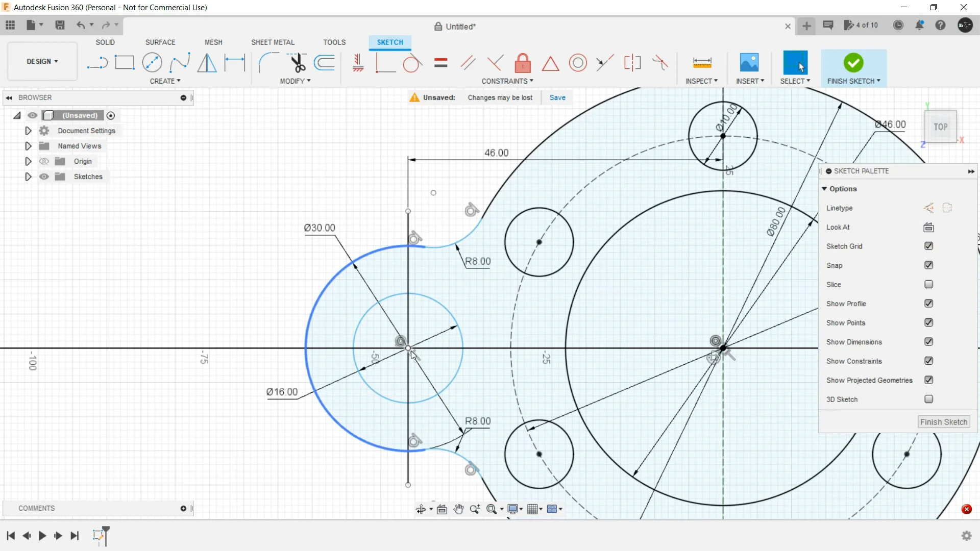Apply the Perpendicular constraint
Image resolution: width=980 pixels, height=551 pixels.
[495, 63]
